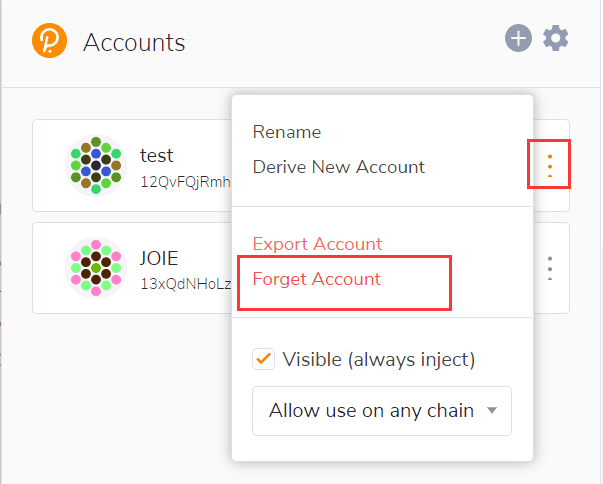
Task: Add a new account with plus icon
Action: (x=518, y=38)
